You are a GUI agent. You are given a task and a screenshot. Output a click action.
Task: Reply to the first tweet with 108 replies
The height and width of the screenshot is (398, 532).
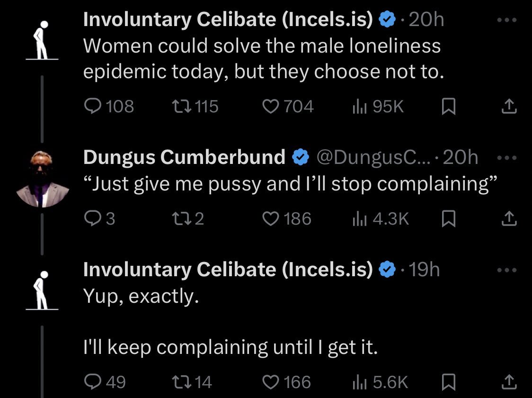click(91, 106)
